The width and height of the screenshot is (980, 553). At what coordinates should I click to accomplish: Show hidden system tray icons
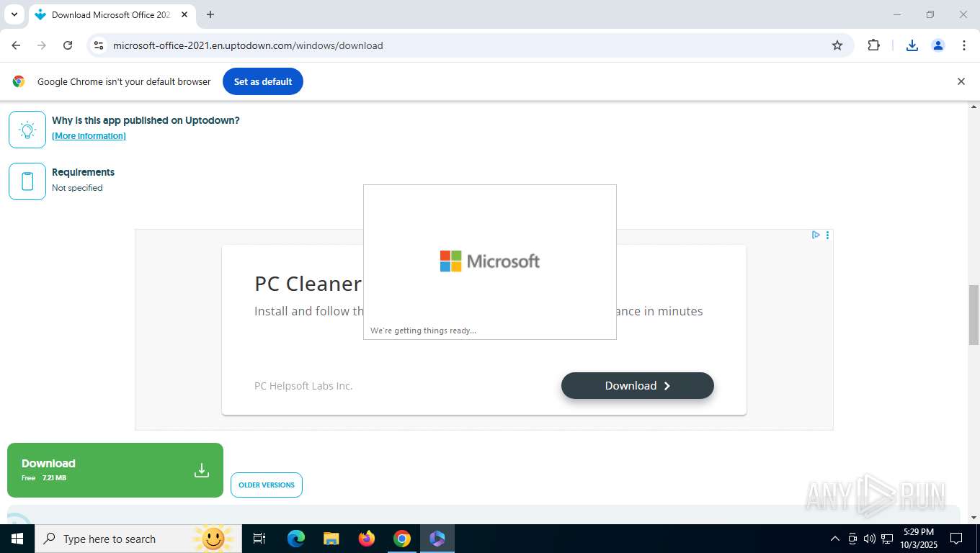pyautogui.click(x=835, y=539)
